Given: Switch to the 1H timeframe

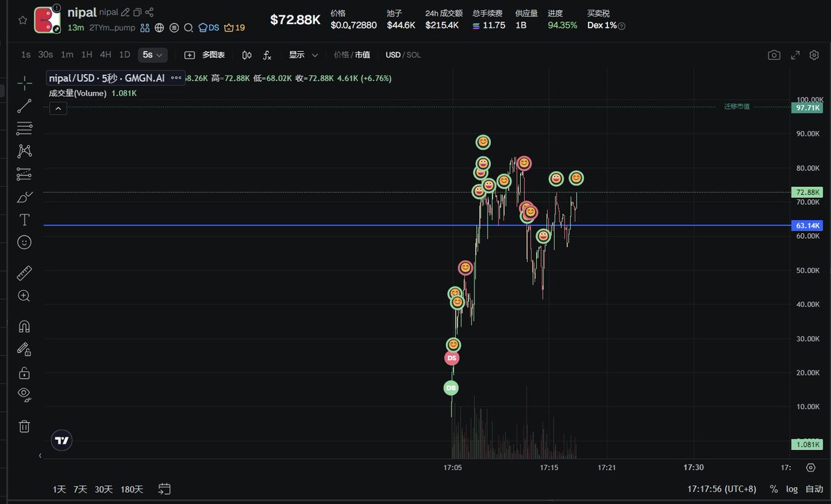Looking at the screenshot, I should click(x=87, y=55).
